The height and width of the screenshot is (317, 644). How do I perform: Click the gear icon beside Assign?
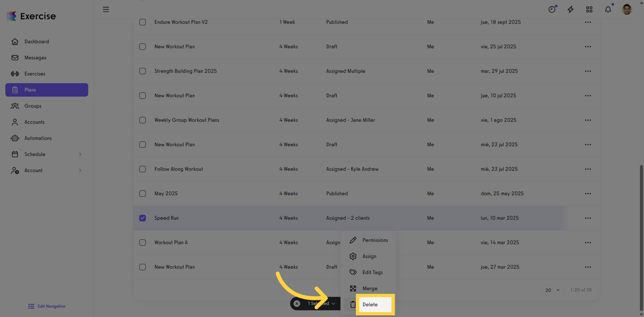click(353, 256)
